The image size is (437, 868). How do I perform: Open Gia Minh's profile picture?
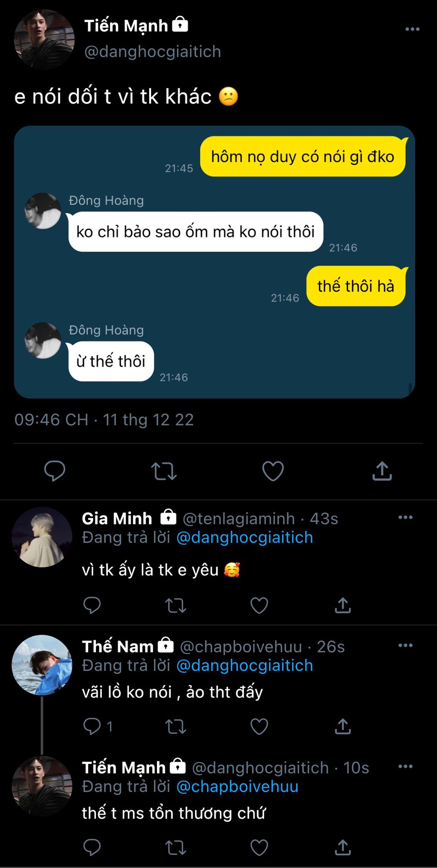click(42, 537)
